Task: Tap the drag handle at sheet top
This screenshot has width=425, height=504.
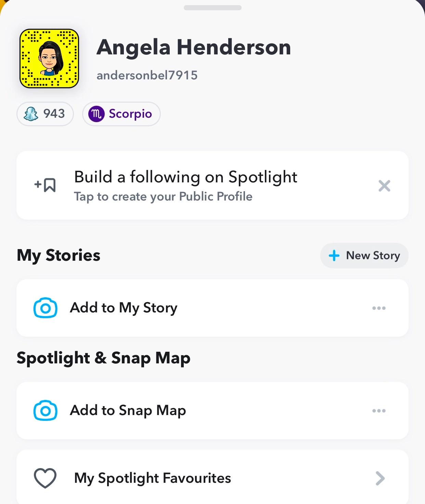Action: pos(212,8)
